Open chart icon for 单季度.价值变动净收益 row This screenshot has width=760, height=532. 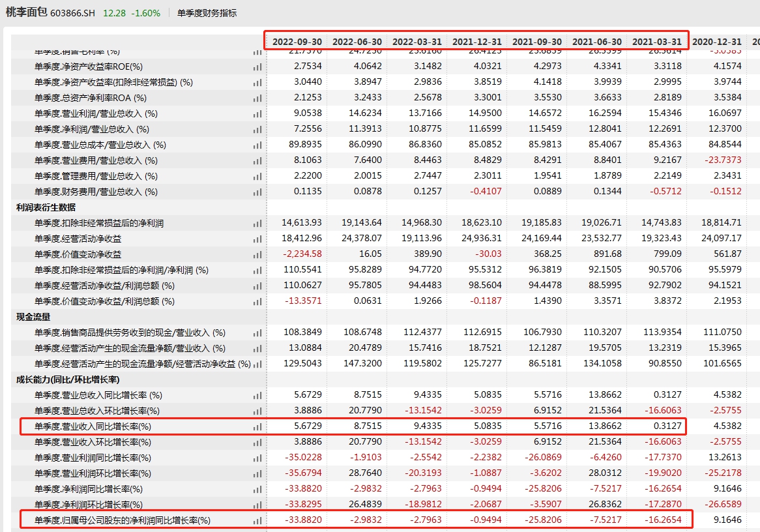[x=257, y=255]
